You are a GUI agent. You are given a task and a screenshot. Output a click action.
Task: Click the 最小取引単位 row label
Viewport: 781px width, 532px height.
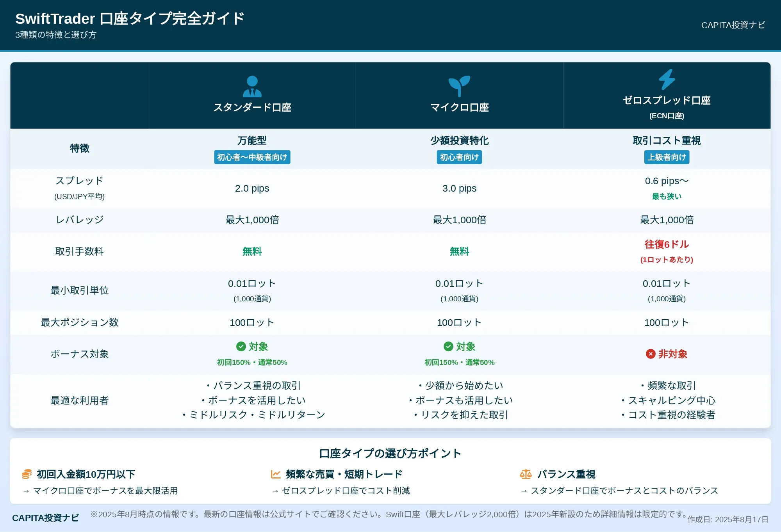click(x=79, y=290)
